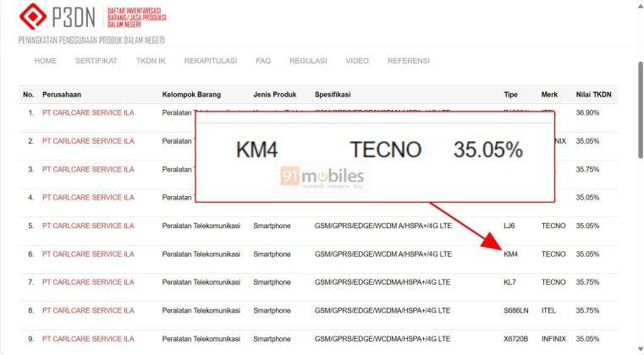This screenshot has width=644, height=355.
Task: Click the Tipe column header
Action: [510, 95]
